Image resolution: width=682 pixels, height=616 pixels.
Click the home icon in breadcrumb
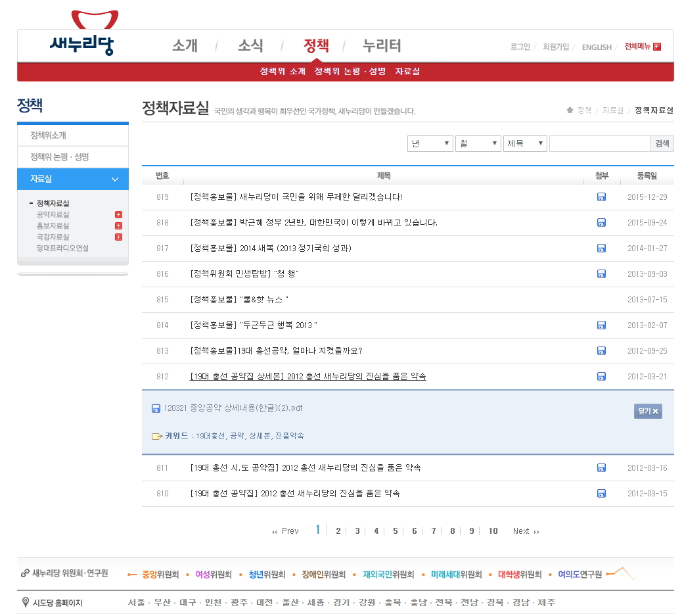pos(570,110)
